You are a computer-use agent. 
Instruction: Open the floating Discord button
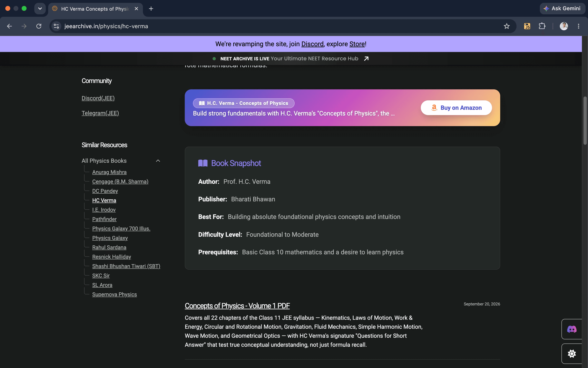pyautogui.click(x=572, y=329)
